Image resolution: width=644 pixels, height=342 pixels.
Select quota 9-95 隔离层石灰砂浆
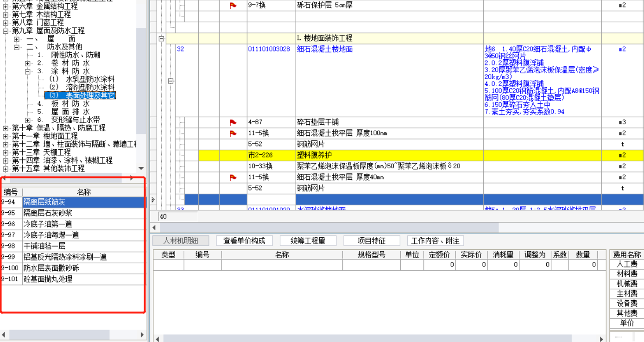(73, 213)
